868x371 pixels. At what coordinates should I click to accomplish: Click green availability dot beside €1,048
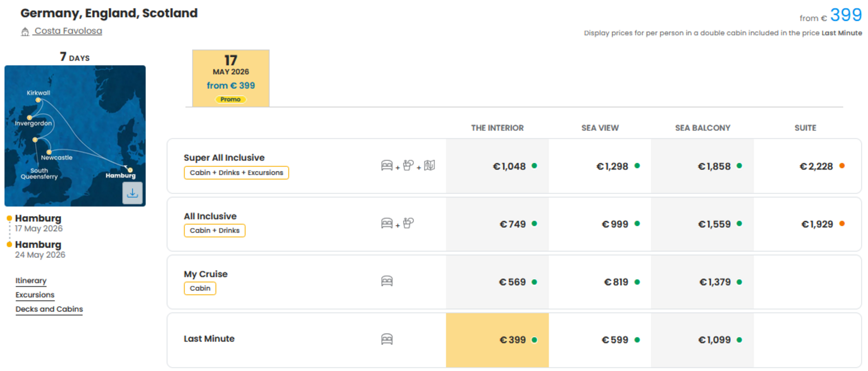(534, 166)
